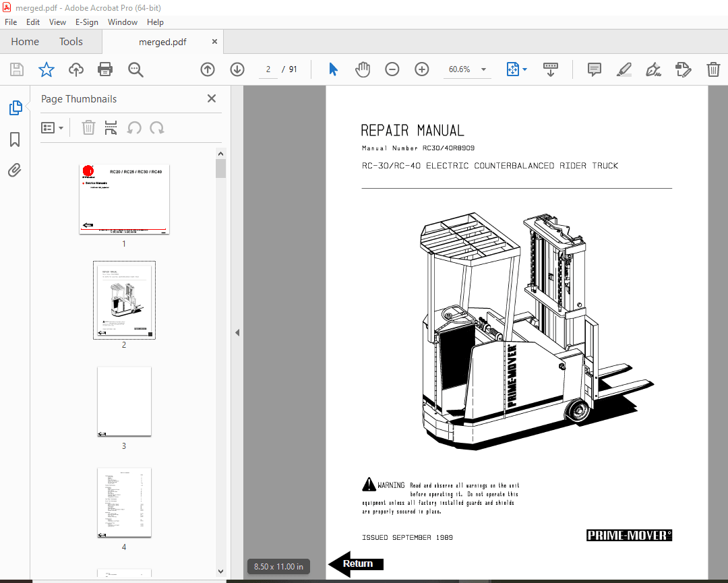Open the E-Sign menu
This screenshot has height=583, width=728.
[x=87, y=22]
